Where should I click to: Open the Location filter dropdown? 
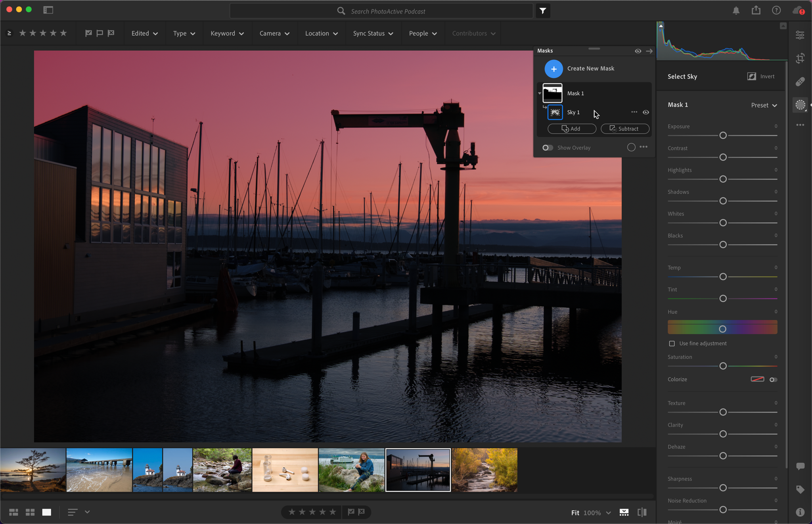(322, 33)
